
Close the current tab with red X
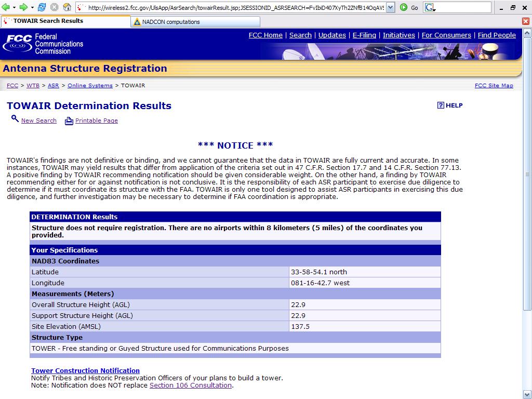click(x=526, y=21)
